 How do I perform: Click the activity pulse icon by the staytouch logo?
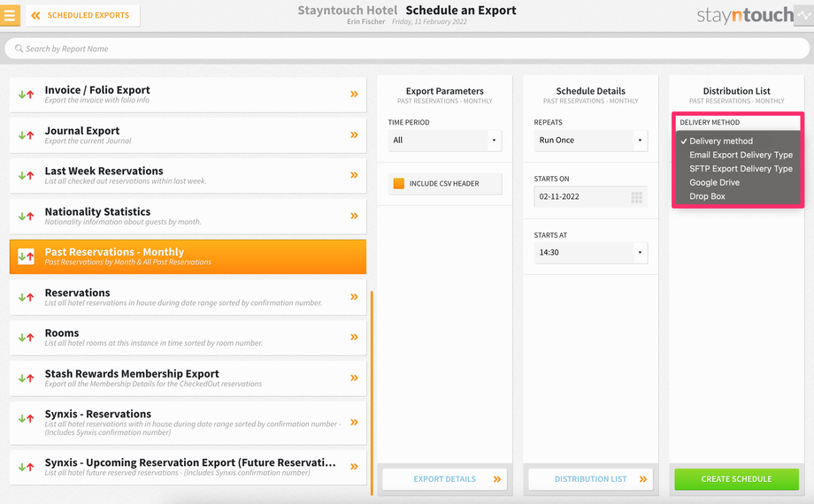point(804,15)
